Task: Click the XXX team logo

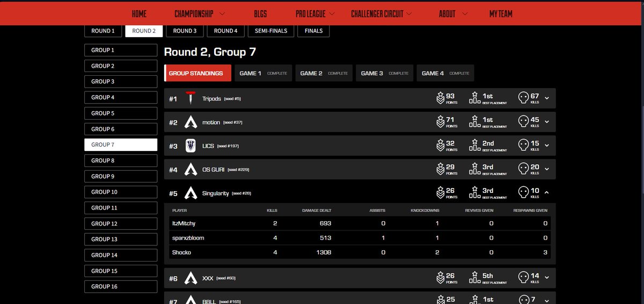Action: pyautogui.click(x=190, y=278)
